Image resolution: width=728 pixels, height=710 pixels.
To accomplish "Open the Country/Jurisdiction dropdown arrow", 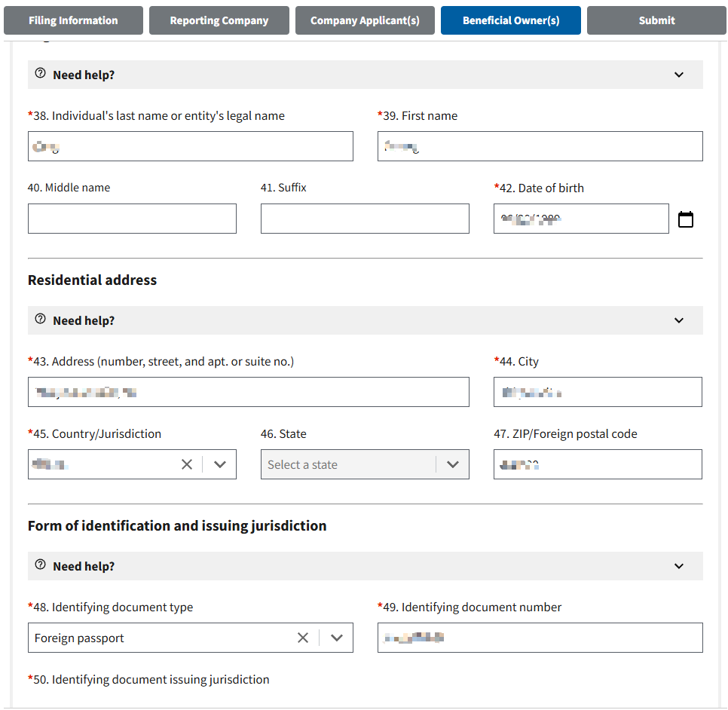I will [220, 464].
